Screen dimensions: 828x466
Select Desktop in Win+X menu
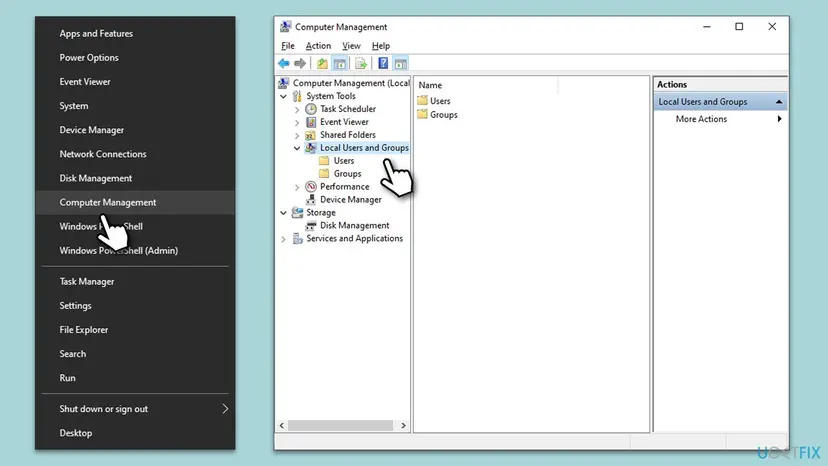pyautogui.click(x=135, y=433)
